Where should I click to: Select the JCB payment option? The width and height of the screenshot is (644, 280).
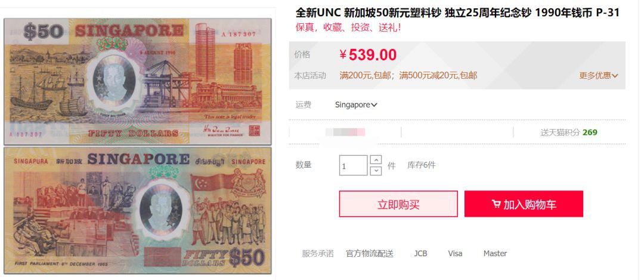(x=420, y=254)
